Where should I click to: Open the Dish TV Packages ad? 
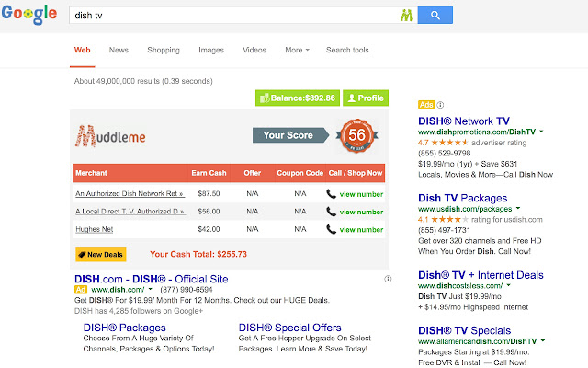click(x=463, y=198)
